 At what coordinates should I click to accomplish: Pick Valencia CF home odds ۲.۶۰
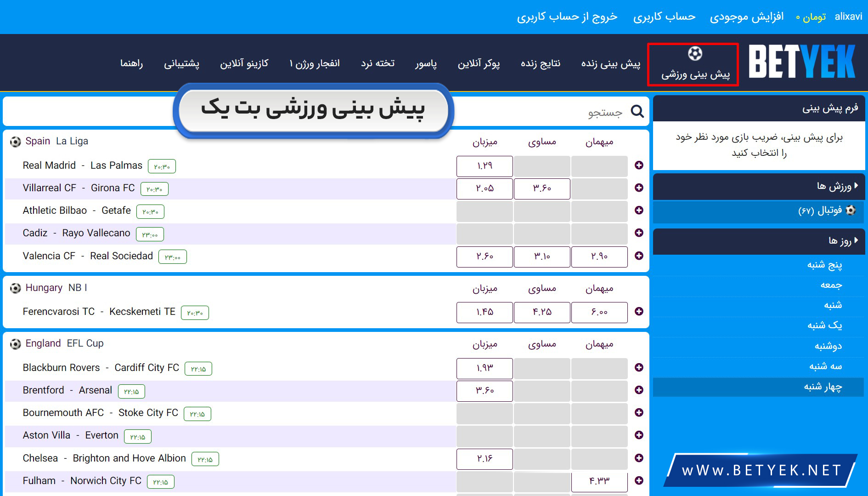pyautogui.click(x=485, y=257)
